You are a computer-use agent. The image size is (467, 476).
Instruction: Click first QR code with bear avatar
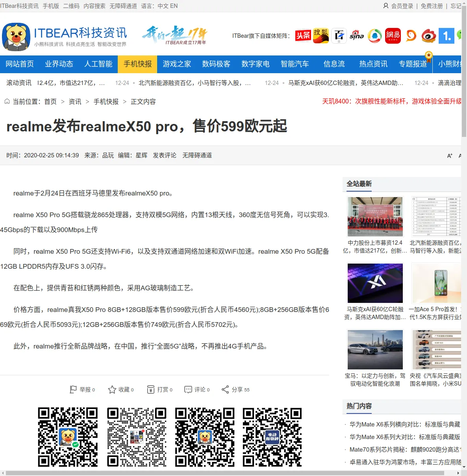click(68, 437)
